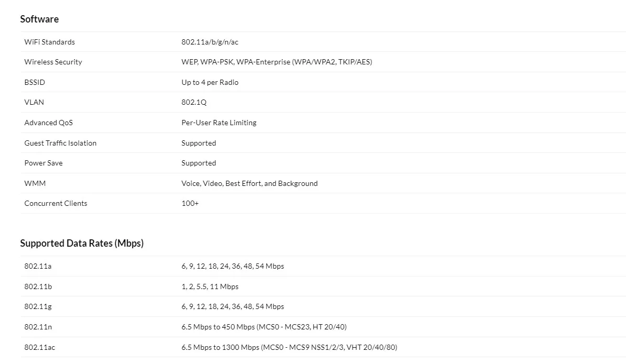Select the 802.1Q value

194,102
